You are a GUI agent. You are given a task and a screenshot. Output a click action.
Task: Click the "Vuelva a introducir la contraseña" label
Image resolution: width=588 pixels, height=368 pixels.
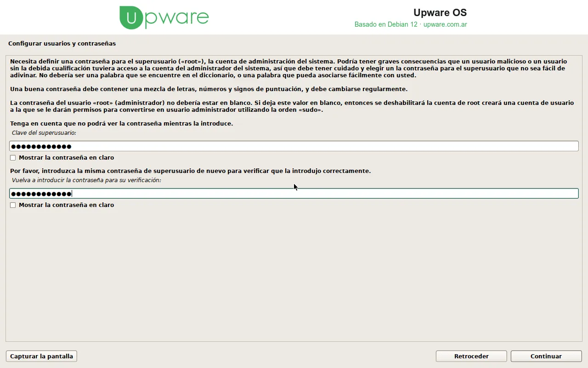point(86,180)
